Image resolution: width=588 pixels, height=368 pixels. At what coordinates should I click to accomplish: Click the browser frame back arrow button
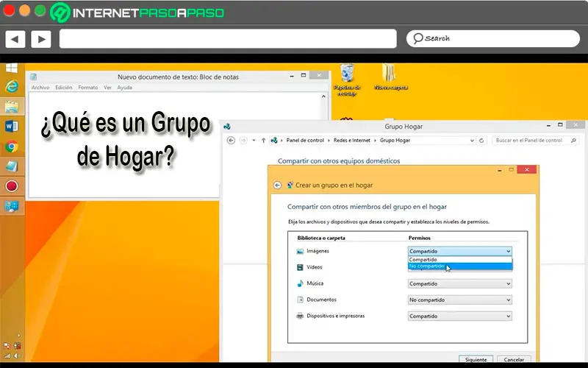point(15,39)
